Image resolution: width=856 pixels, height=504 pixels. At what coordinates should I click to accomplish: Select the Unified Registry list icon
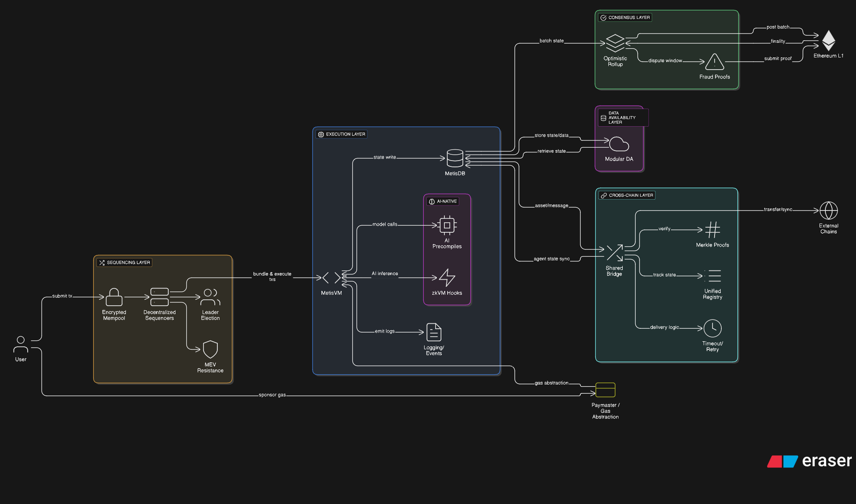point(712,275)
